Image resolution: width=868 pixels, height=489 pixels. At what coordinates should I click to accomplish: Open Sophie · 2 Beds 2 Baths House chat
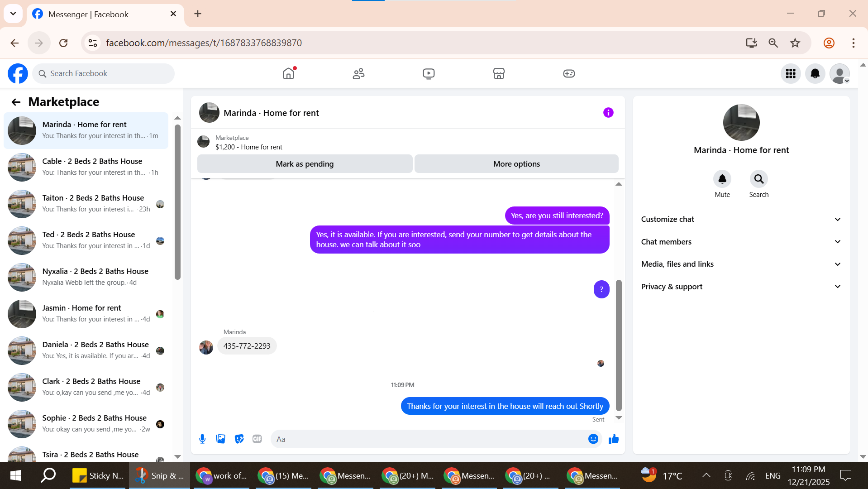pyautogui.click(x=86, y=424)
